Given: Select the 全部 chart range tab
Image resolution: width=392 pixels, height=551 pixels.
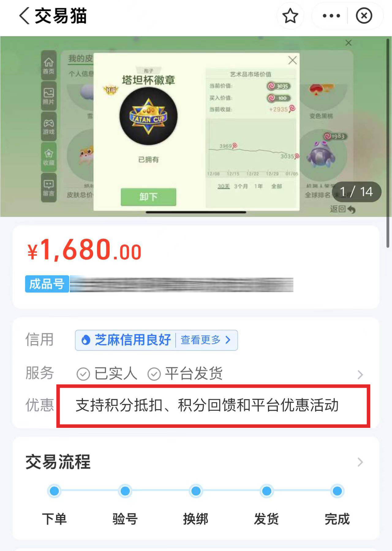Looking at the screenshot, I should click(x=277, y=186).
